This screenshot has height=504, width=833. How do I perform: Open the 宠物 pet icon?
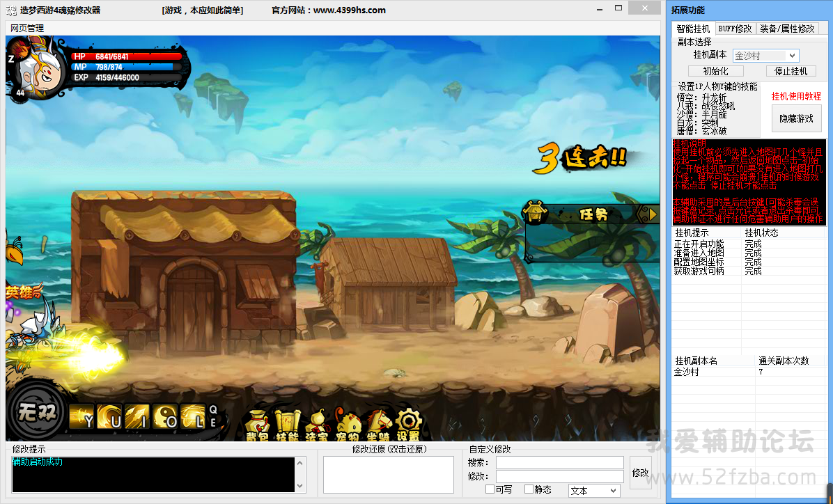click(x=348, y=426)
